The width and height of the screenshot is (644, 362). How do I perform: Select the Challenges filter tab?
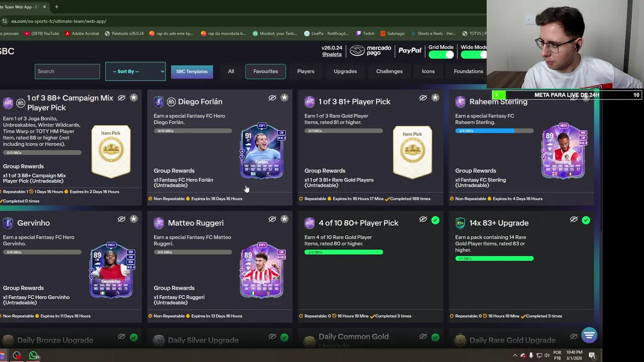coord(389,71)
